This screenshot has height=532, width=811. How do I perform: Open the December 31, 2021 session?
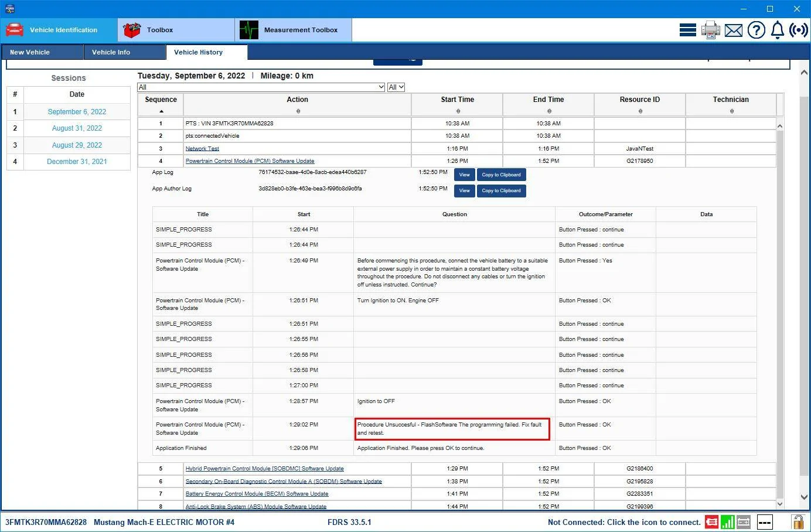pyautogui.click(x=77, y=162)
